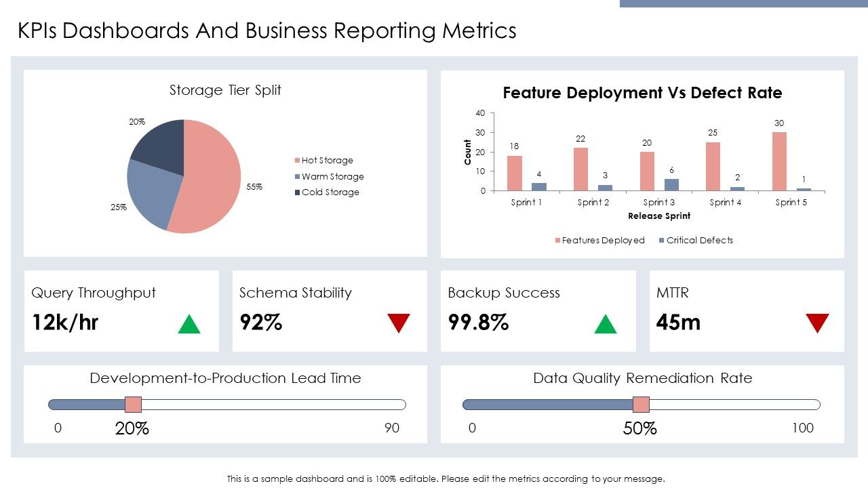Select the Warm Storage legend entry

coord(329,176)
